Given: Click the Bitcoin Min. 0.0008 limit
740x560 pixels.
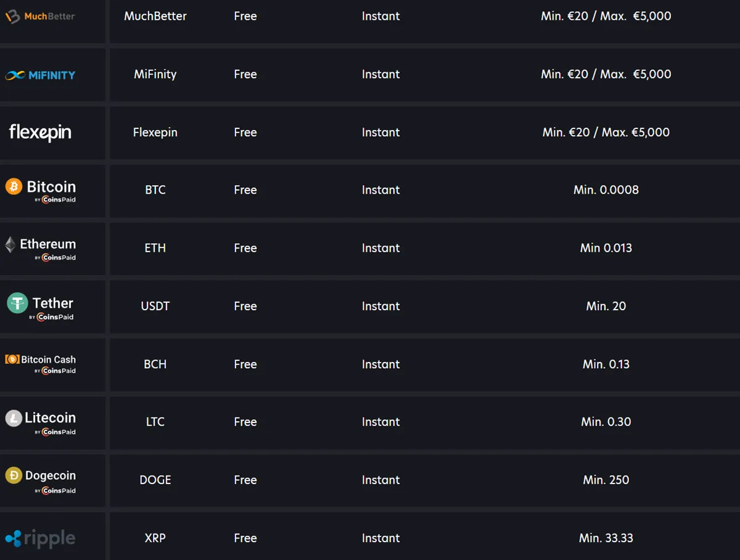Looking at the screenshot, I should pyautogui.click(x=606, y=190).
